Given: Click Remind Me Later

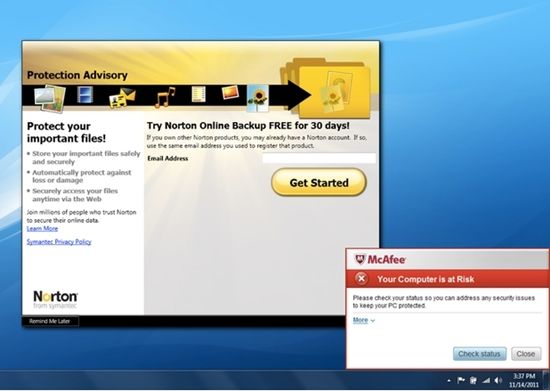Looking at the screenshot, I should point(50,321).
